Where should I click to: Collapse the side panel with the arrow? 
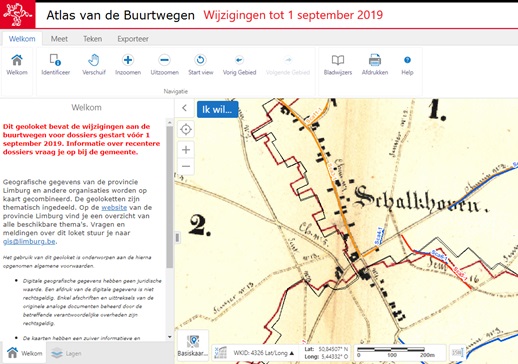[x=184, y=108]
